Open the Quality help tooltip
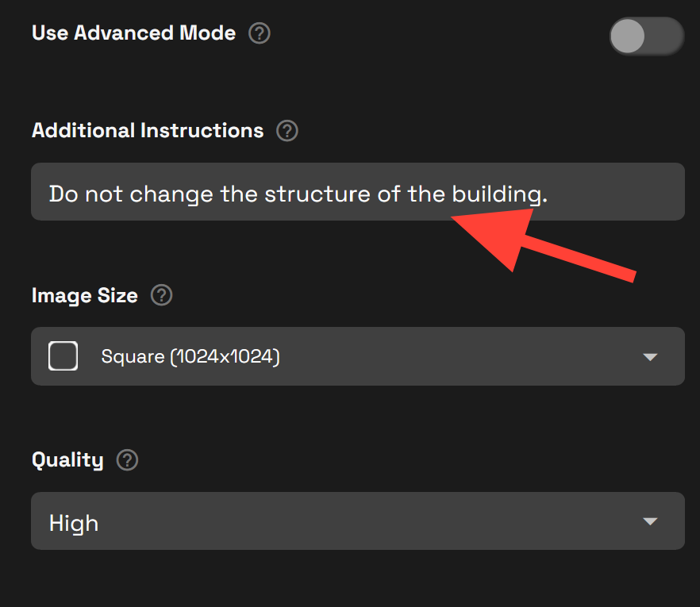The height and width of the screenshot is (607, 700). (127, 460)
